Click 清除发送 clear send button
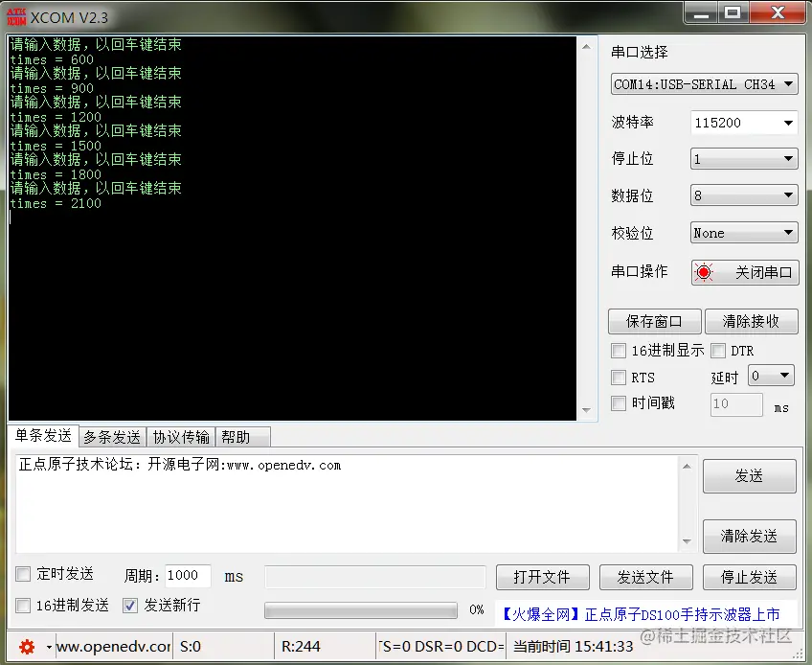The height and width of the screenshot is (665, 812). pos(750,536)
